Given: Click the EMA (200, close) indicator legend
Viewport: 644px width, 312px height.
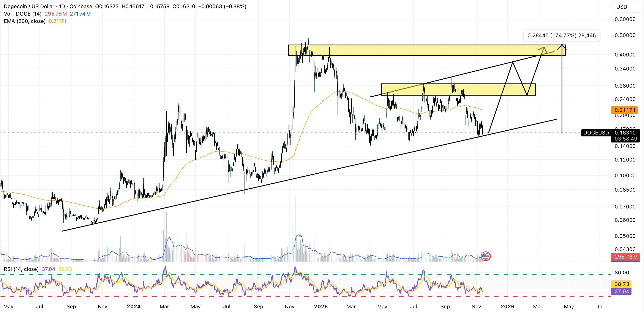Looking at the screenshot, I should (25, 22).
